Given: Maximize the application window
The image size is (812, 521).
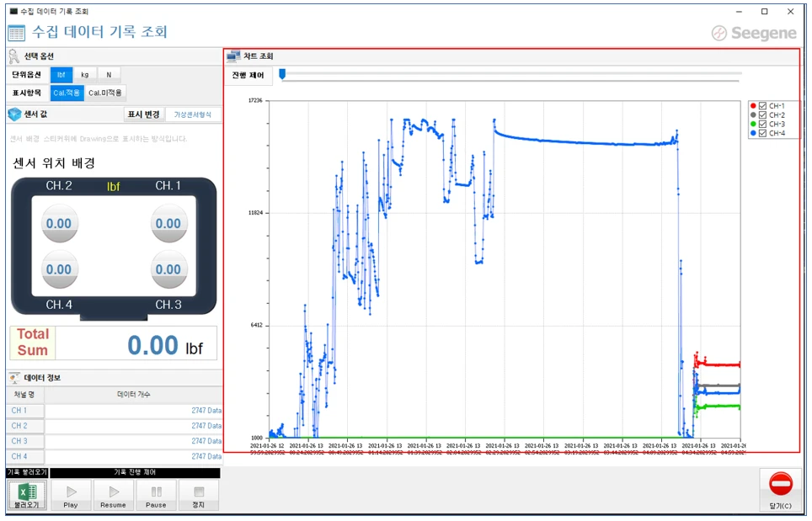Looking at the screenshot, I should [764, 12].
